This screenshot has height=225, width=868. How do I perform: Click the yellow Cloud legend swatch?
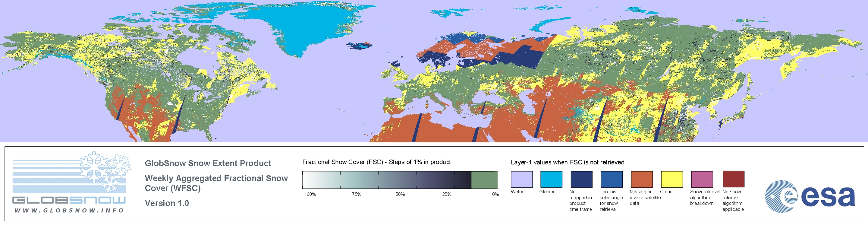click(671, 179)
